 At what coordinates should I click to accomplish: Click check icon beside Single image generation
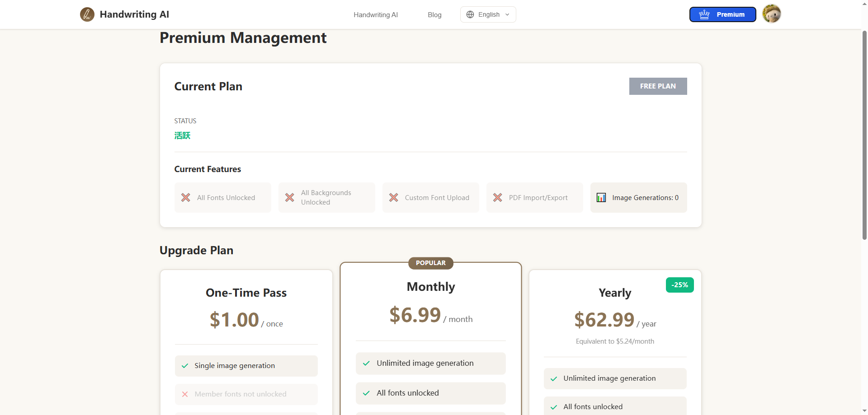tap(185, 366)
